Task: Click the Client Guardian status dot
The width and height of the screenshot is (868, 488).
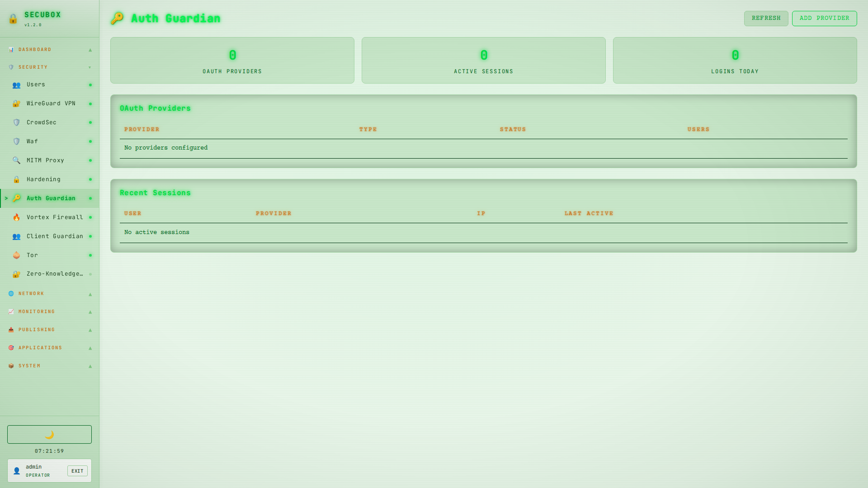Action: tap(90, 236)
